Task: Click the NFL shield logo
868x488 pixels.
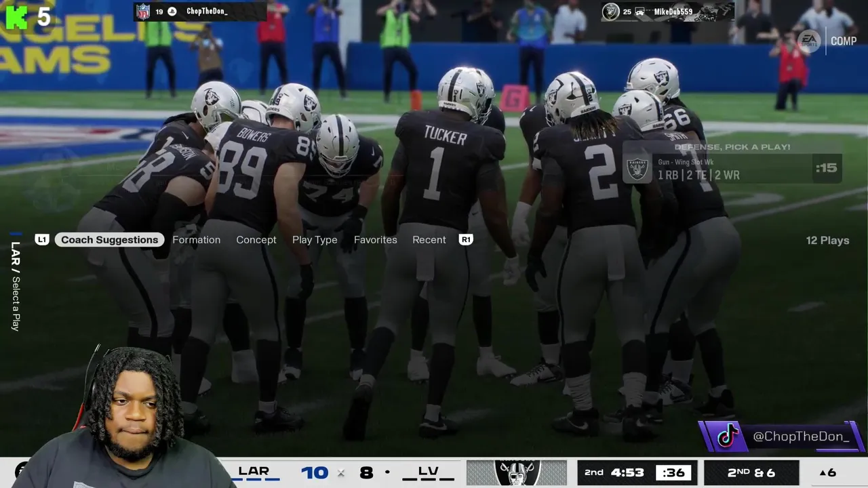Action: click(x=142, y=12)
